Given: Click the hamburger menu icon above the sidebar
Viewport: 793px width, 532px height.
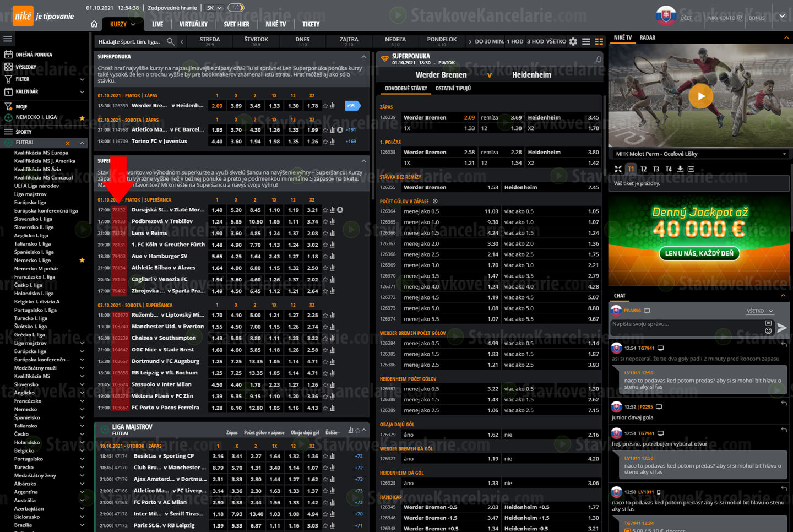Looking at the screenshot, I should pyautogui.click(x=8, y=39).
